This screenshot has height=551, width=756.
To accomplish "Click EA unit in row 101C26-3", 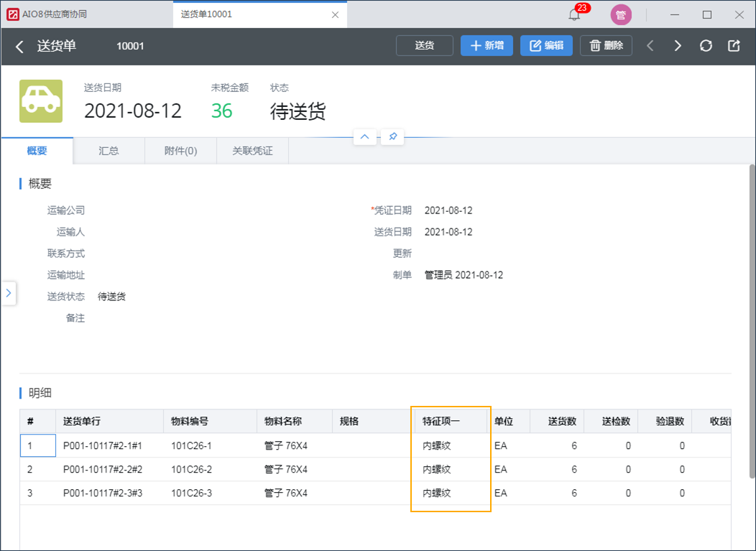I will 500,493.
